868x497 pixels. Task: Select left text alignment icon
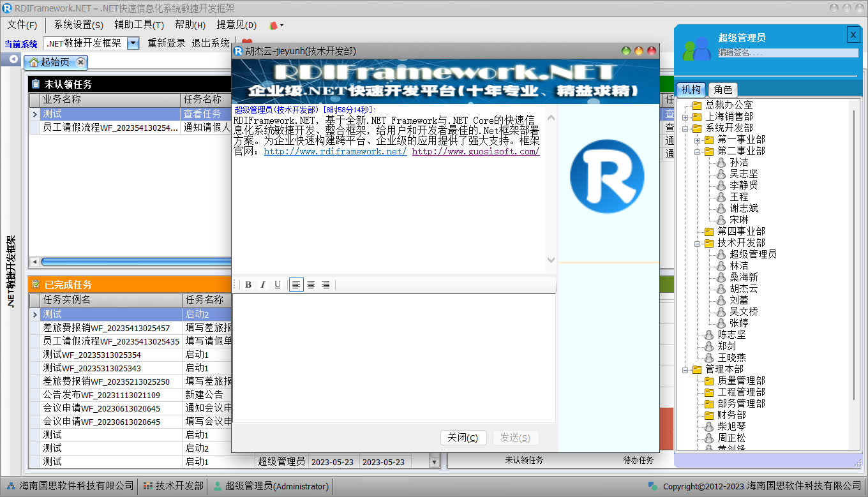pos(296,285)
